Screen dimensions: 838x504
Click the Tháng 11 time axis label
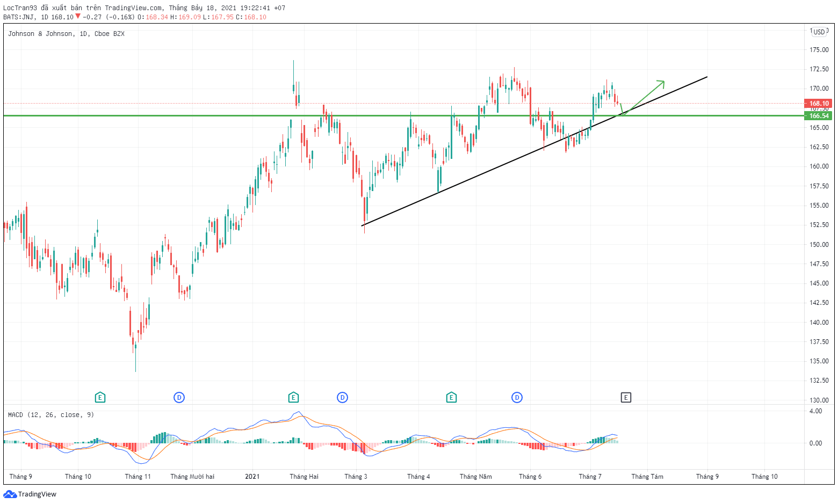(138, 477)
